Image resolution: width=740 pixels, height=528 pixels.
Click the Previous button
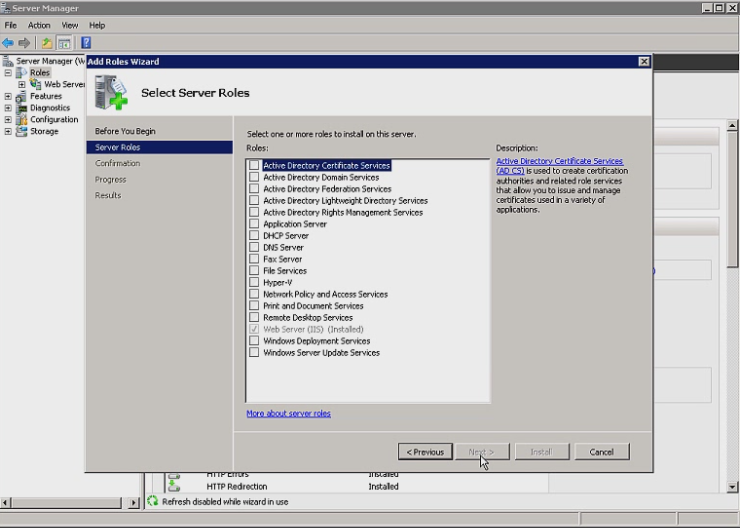[425, 452]
